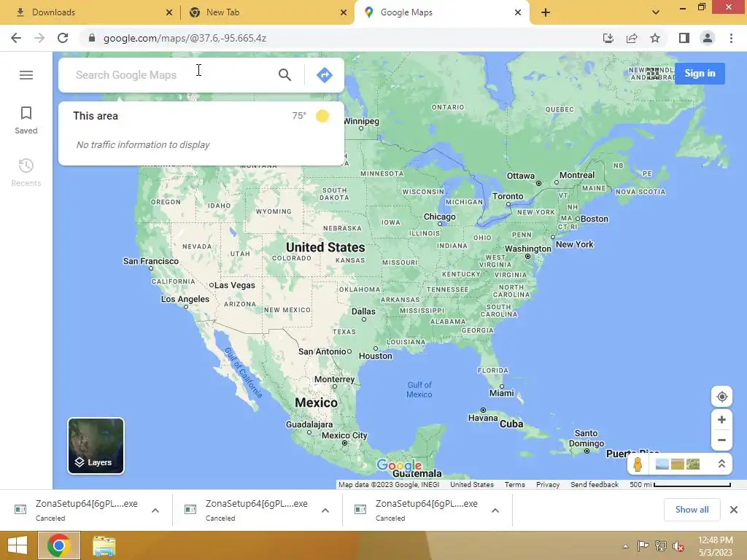Show your location on the map

click(x=721, y=397)
